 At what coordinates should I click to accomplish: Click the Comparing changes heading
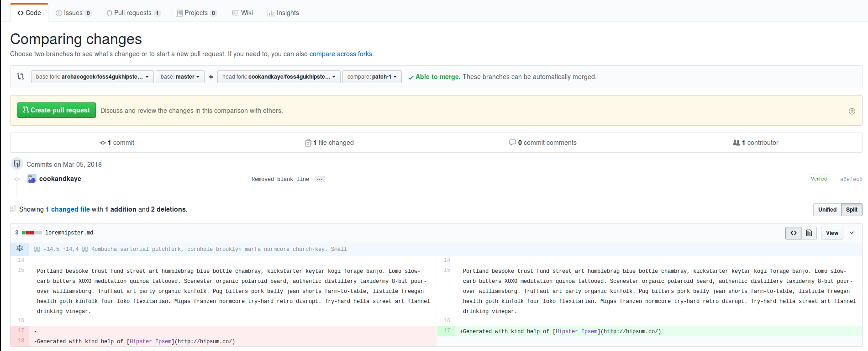[76, 39]
